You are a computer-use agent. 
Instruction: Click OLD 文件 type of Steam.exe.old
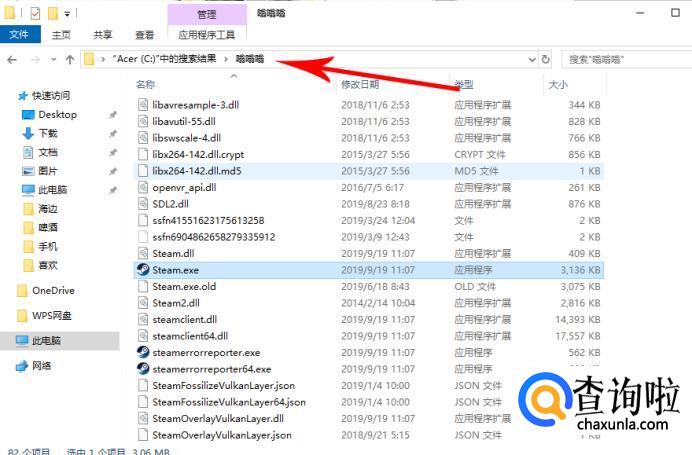475,286
